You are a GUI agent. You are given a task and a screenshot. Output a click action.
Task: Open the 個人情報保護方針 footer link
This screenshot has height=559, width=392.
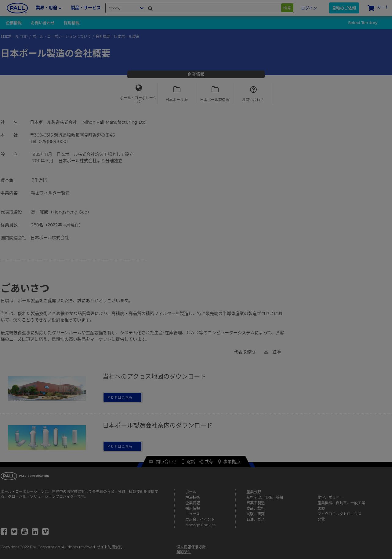click(x=191, y=547)
